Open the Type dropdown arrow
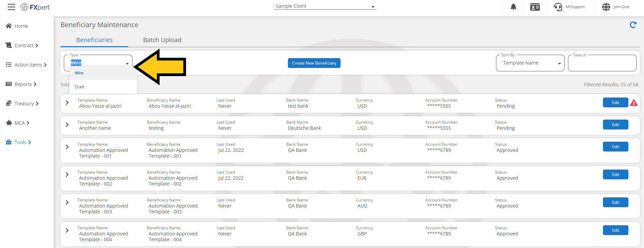644x248 pixels. click(127, 64)
